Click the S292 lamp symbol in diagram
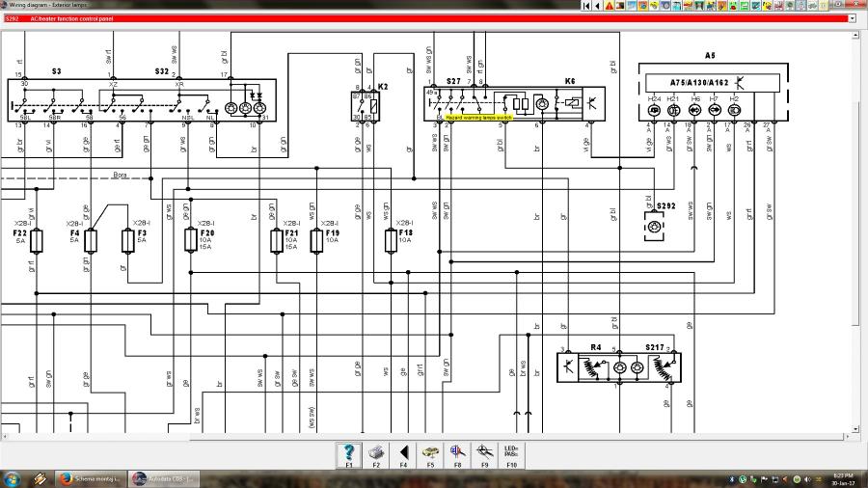 655,225
